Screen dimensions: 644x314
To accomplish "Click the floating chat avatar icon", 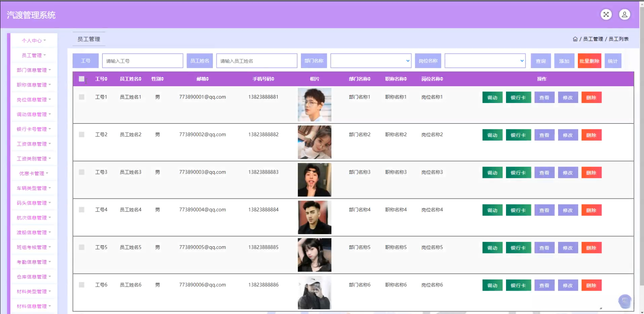I will [x=625, y=301].
